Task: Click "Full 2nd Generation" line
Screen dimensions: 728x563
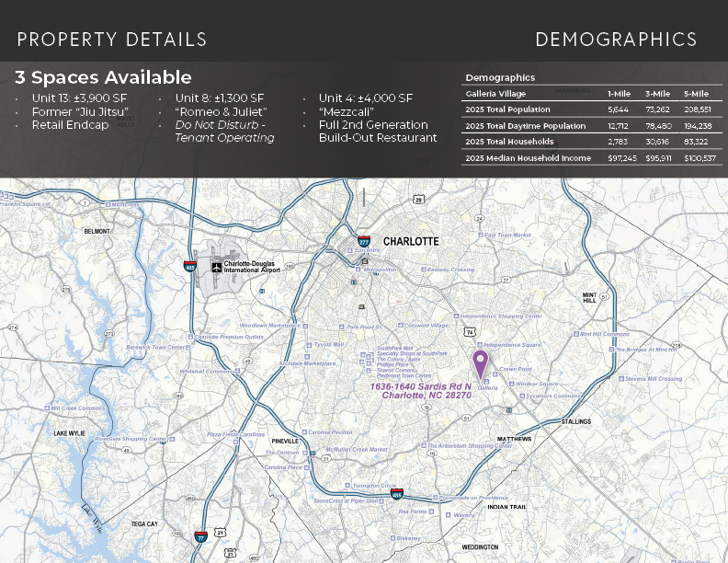Action: [x=373, y=125]
